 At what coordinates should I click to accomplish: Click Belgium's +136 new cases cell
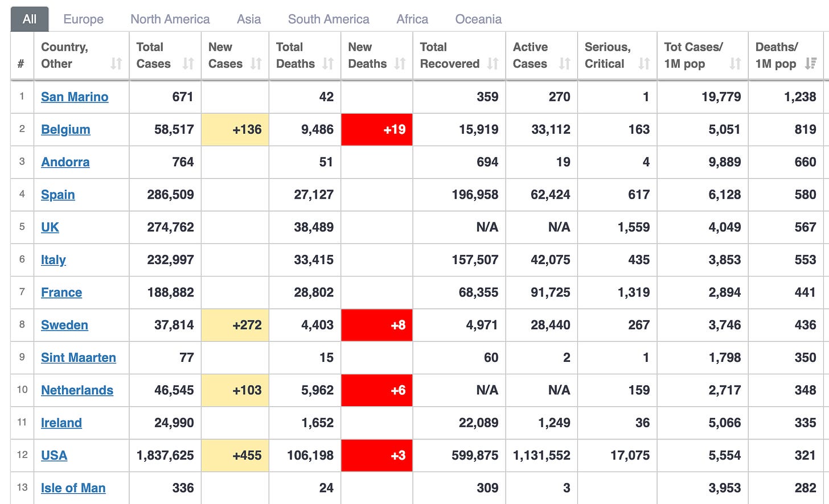tap(235, 130)
